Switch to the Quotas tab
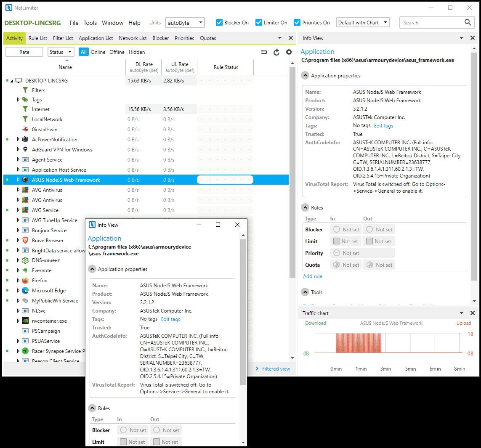 208,38
